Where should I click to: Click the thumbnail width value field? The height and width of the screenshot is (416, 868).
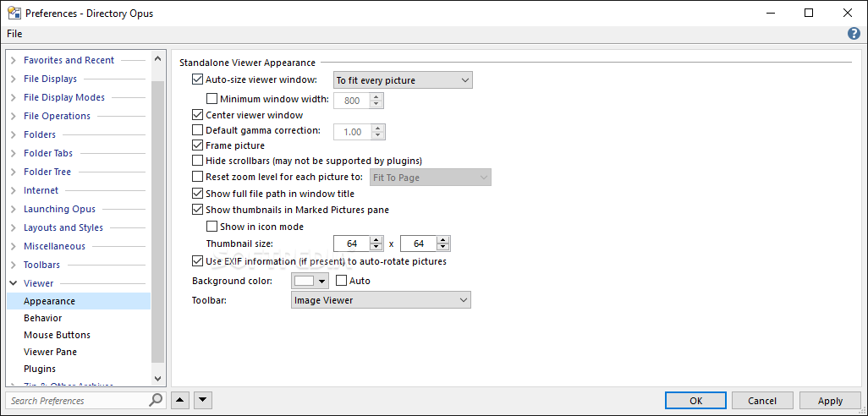coord(352,244)
